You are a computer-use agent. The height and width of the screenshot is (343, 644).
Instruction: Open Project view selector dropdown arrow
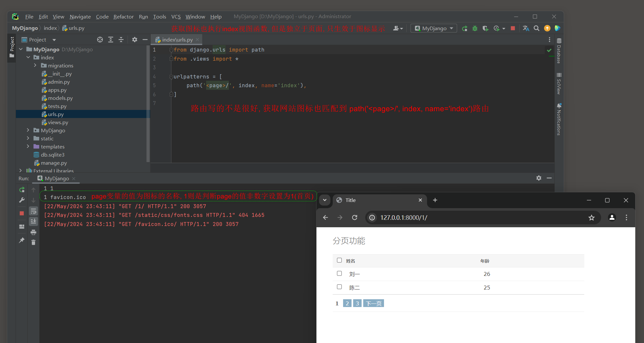pyautogui.click(x=54, y=40)
